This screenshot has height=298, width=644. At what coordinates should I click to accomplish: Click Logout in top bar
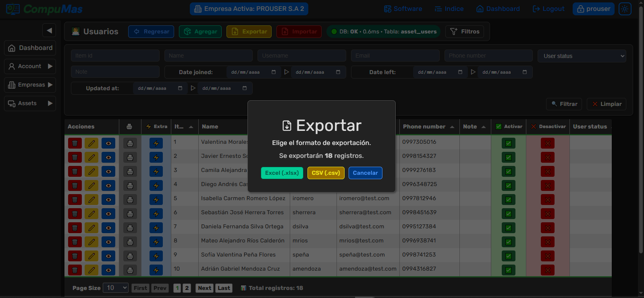(x=548, y=9)
